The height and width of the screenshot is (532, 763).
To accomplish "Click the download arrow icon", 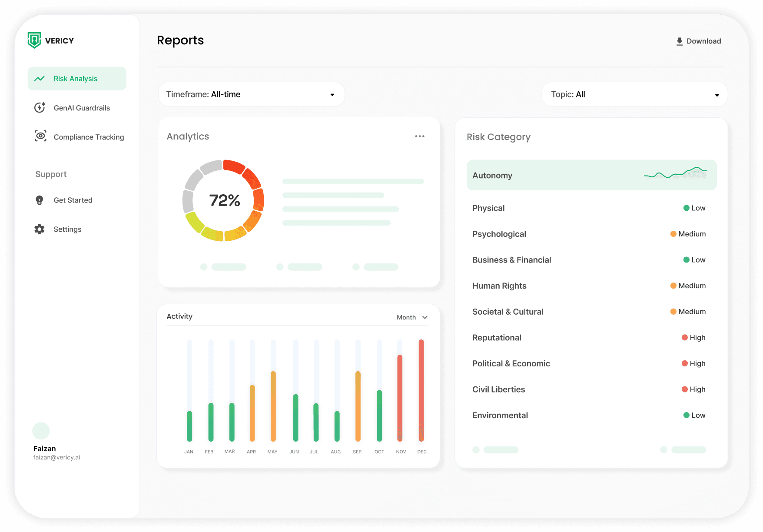I will pyautogui.click(x=680, y=41).
